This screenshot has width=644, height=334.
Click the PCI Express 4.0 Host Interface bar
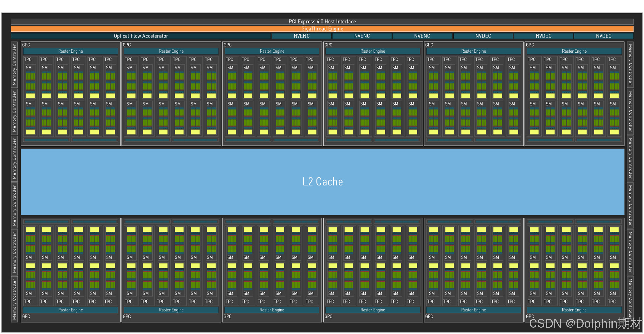coord(322,21)
